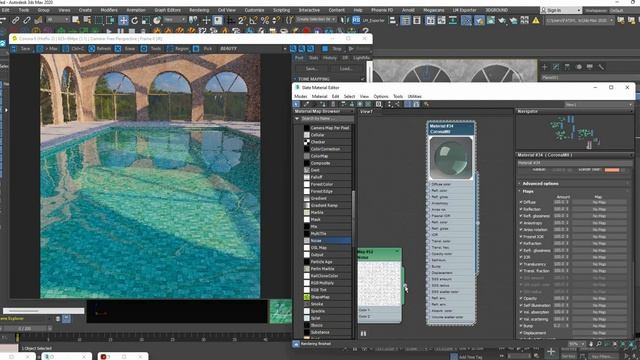Toggle Material/Map Browser panel icon
Image resolution: width=640 pixels, height=360 pixels.
click(x=408, y=104)
